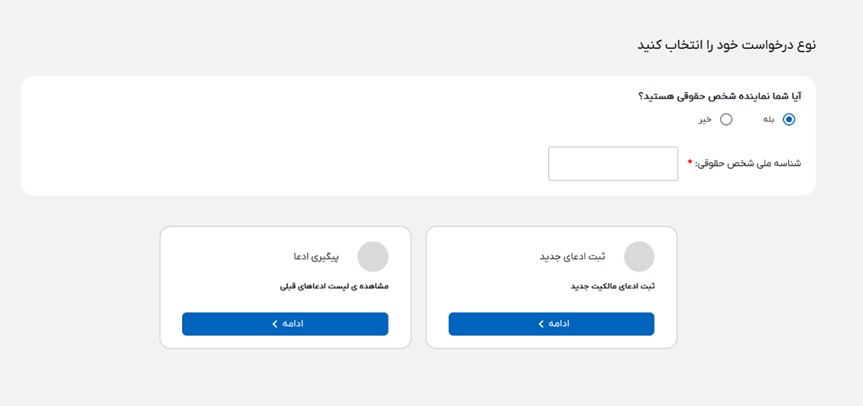Image resolution: width=863 pixels, height=406 pixels.
Task: Click the red required asterisk beside شناسه ملی
Action: (689, 162)
